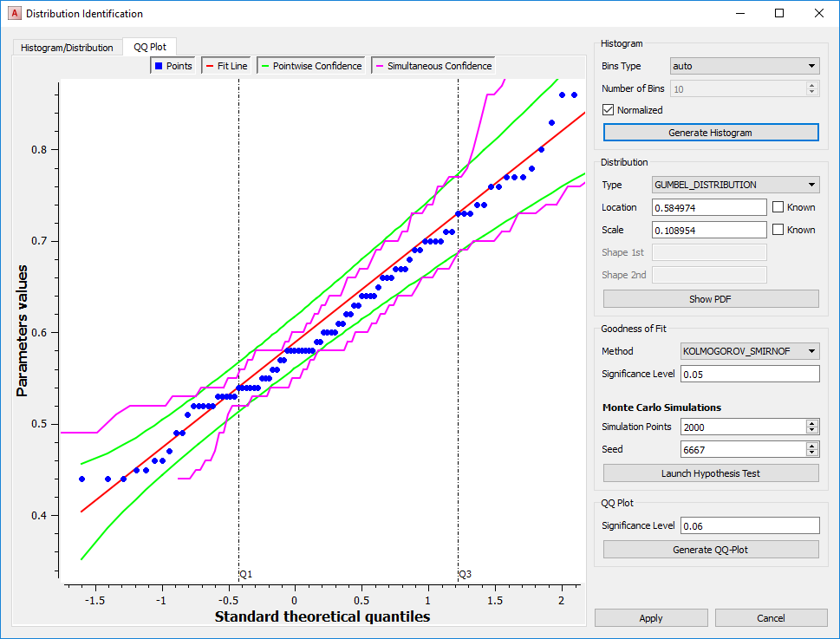840x639 pixels.
Task: Open the Distribution Type dropdown
Action: click(x=735, y=184)
